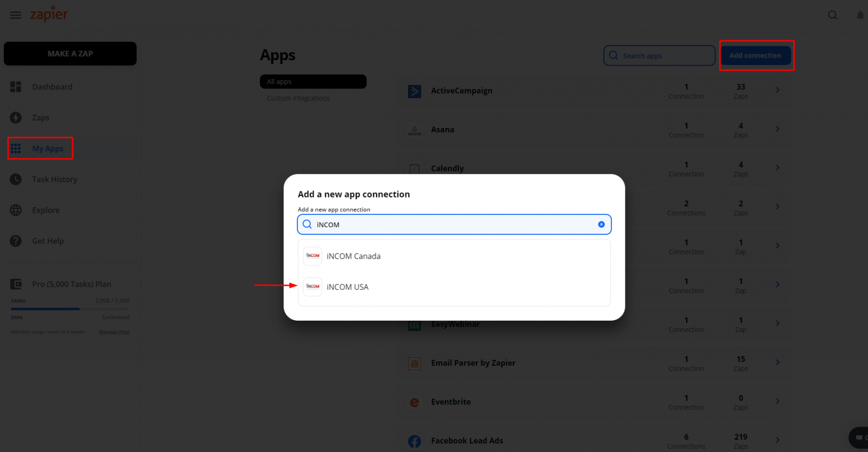Image resolution: width=868 pixels, height=452 pixels.
Task: Expand Email Parser by Zapier row chevron
Action: click(777, 362)
